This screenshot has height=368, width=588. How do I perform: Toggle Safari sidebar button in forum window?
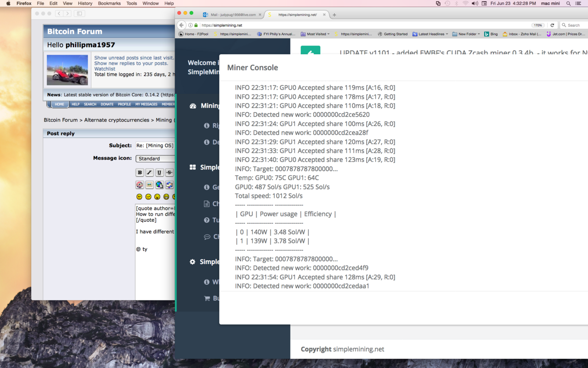[79, 14]
